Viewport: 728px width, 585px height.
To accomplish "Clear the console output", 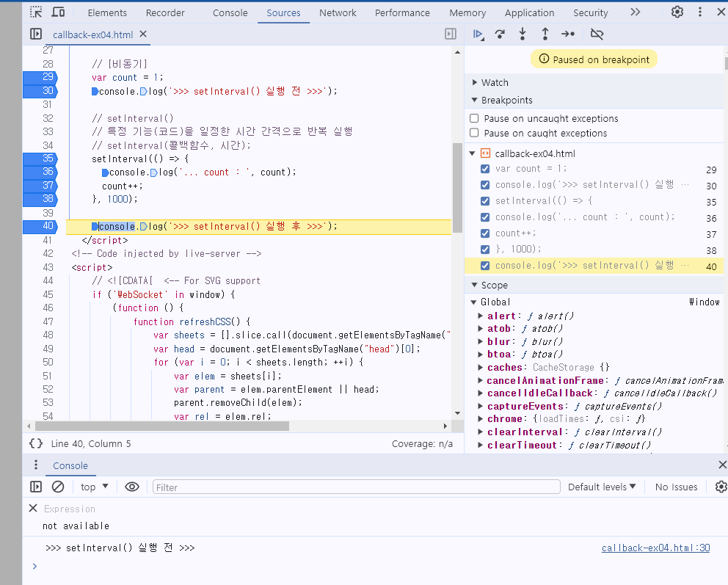I will pyautogui.click(x=58, y=487).
